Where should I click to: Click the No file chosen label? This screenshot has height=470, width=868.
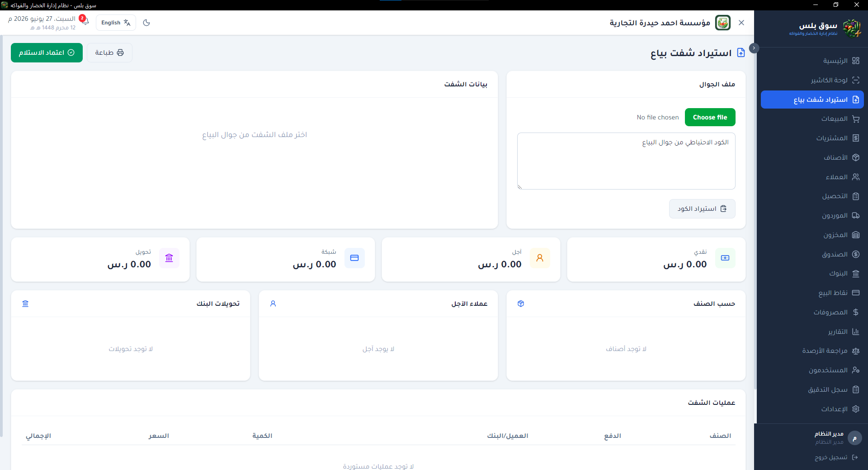pyautogui.click(x=658, y=117)
